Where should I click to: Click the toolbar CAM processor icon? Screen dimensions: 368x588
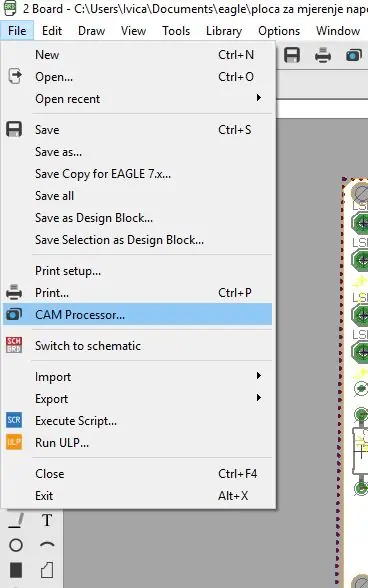(x=354, y=56)
